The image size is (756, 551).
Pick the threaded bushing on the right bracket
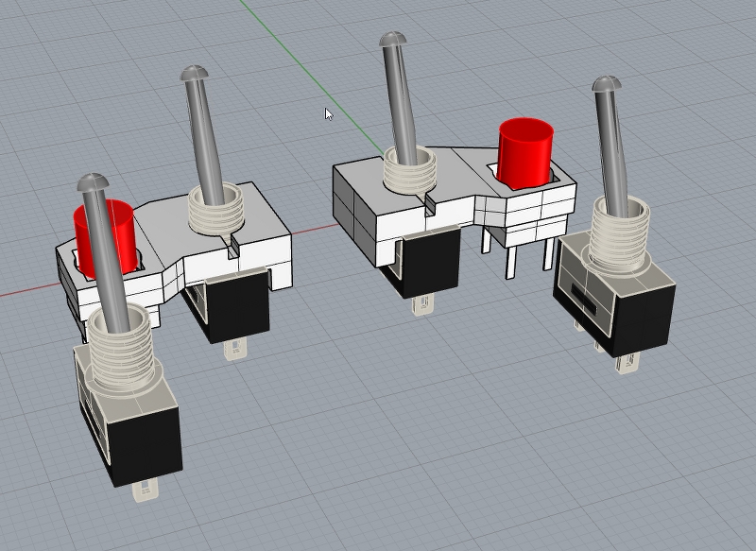(x=410, y=170)
